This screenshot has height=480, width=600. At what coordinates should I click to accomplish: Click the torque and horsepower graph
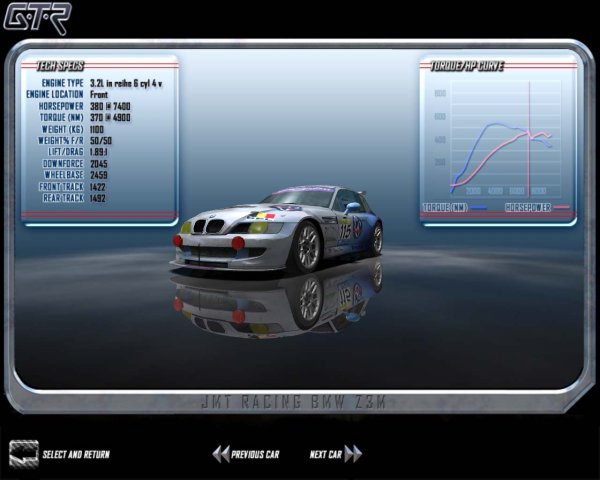[499, 140]
